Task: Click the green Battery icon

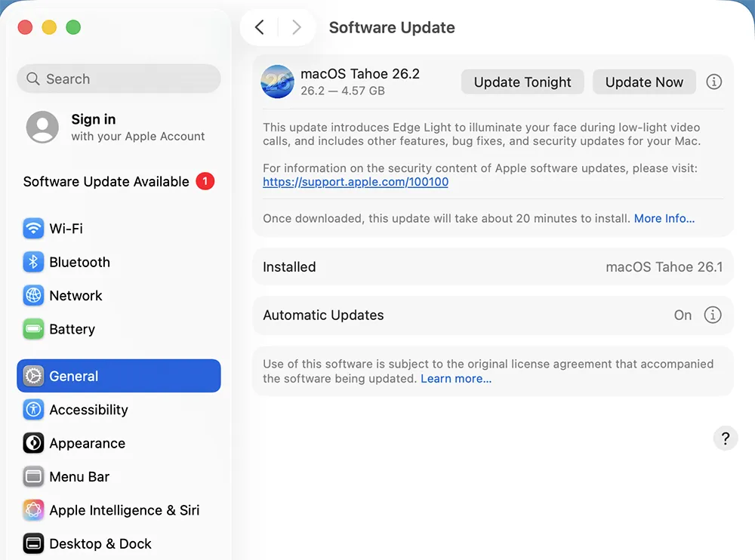Action: (33, 329)
